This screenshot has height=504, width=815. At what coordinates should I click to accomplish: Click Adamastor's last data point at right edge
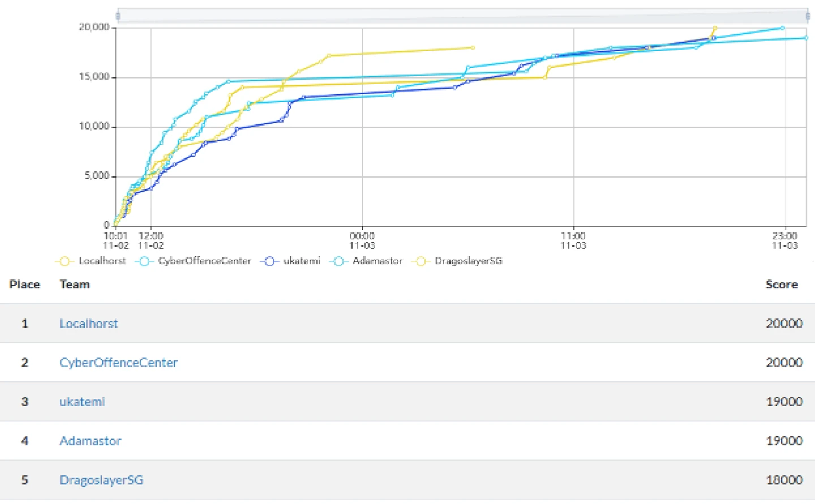tap(806, 38)
